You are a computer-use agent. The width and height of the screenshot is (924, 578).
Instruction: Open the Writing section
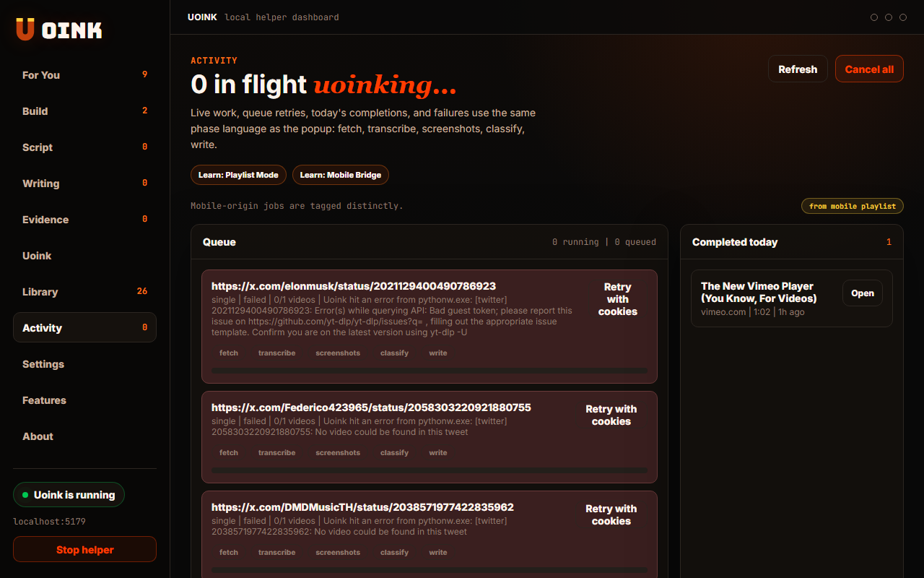click(84, 183)
